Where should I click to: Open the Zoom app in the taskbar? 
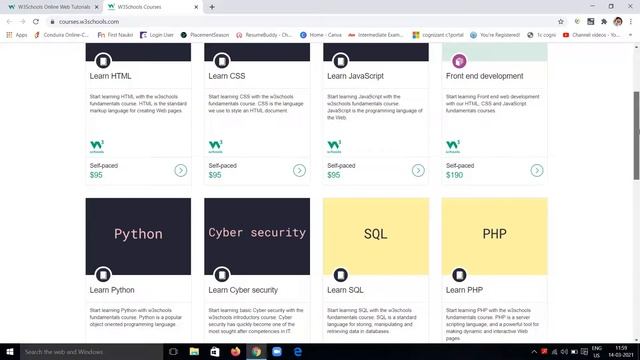click(277, 352)
